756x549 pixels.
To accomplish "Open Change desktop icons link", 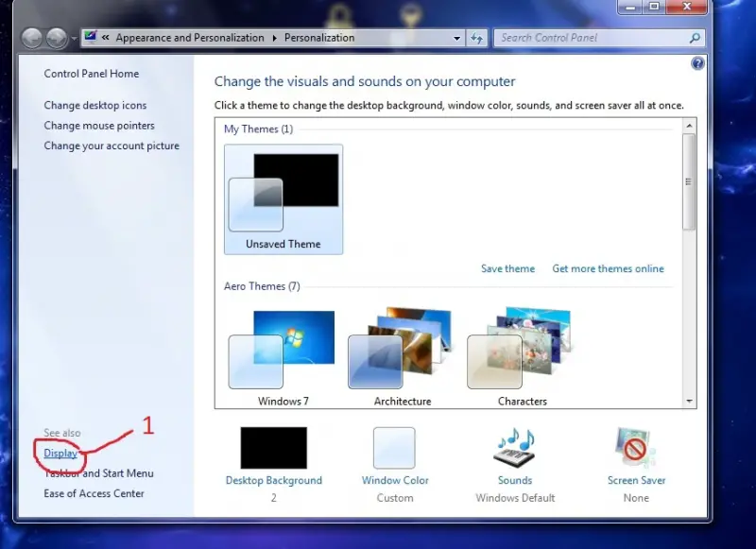I will [x=95, y=105].
